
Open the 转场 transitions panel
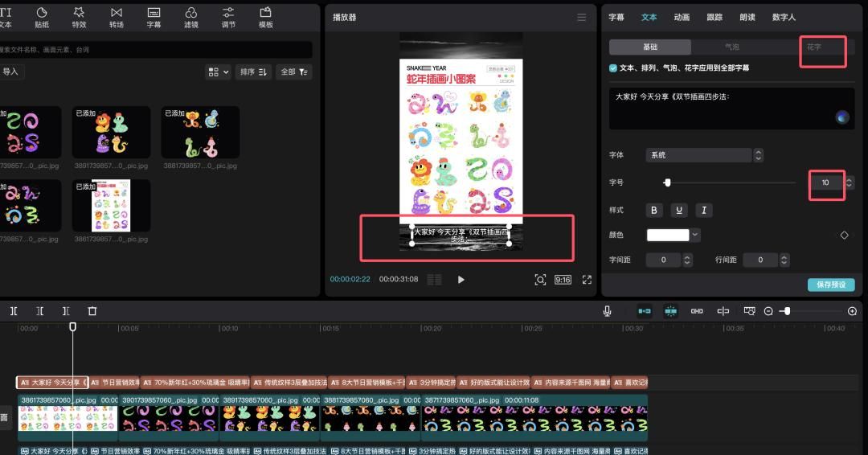(117, 17)
